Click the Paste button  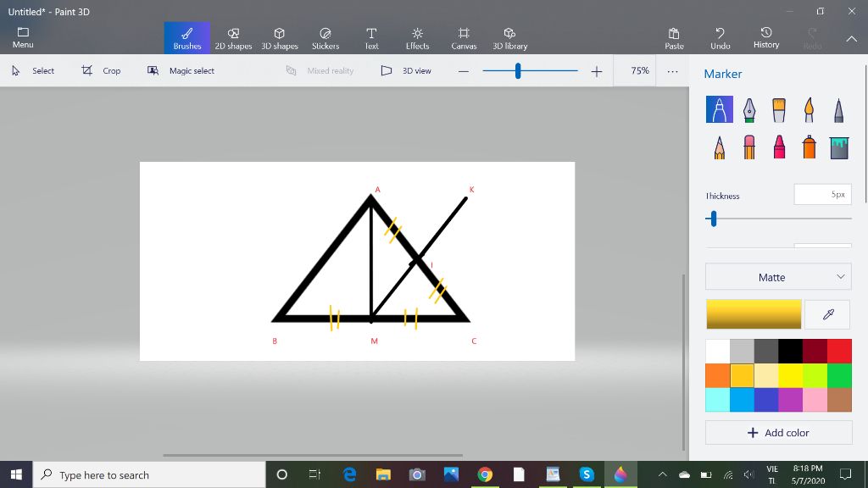coord(674,38)
